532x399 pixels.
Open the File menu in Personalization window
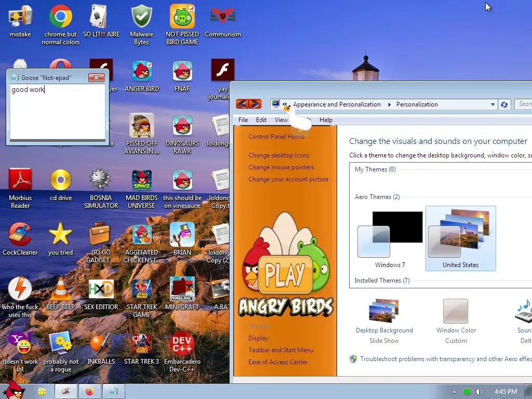[x=243, y=120]
